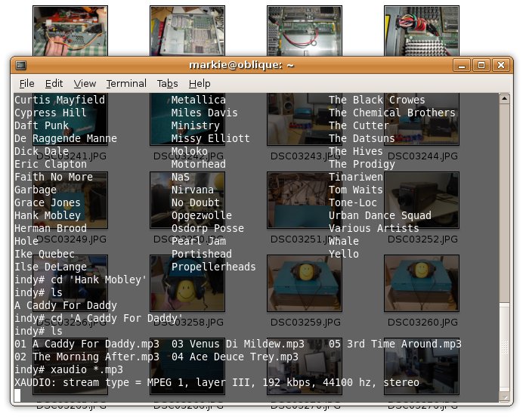Click 'Metallica' in the middle column
The width and height of the screenshot is (523, 420).
[199, 100]
